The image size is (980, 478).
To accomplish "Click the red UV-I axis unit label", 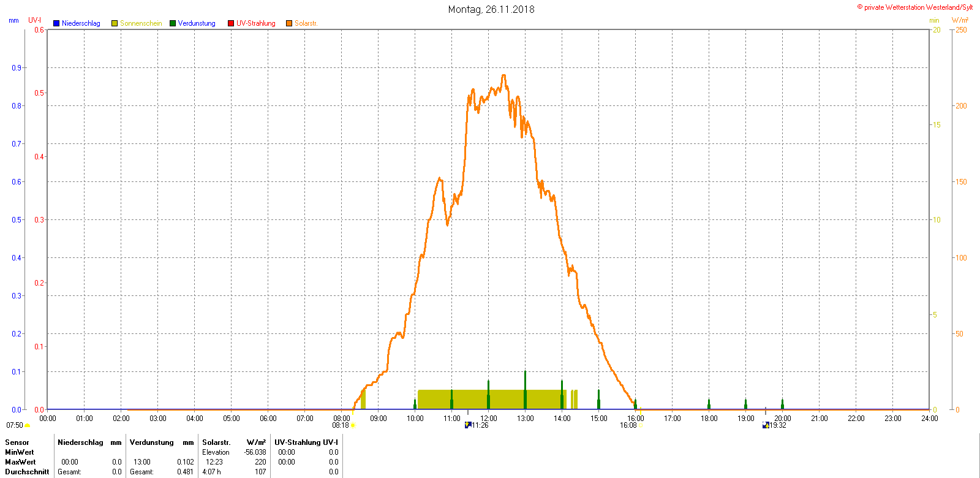I will [35, 20].
